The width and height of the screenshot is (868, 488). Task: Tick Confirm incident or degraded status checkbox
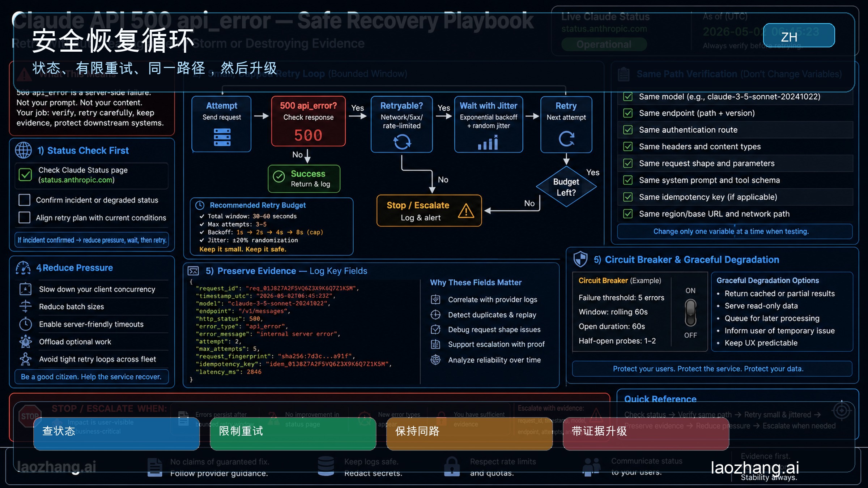(x=24, y=200)
